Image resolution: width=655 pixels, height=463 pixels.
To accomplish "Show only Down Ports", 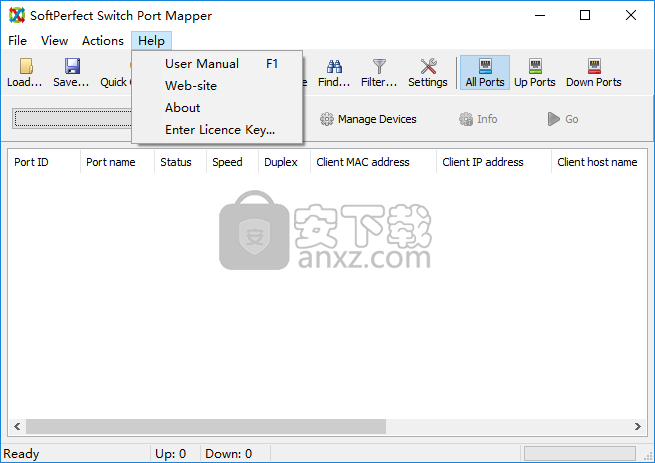I will pos(594,72).
